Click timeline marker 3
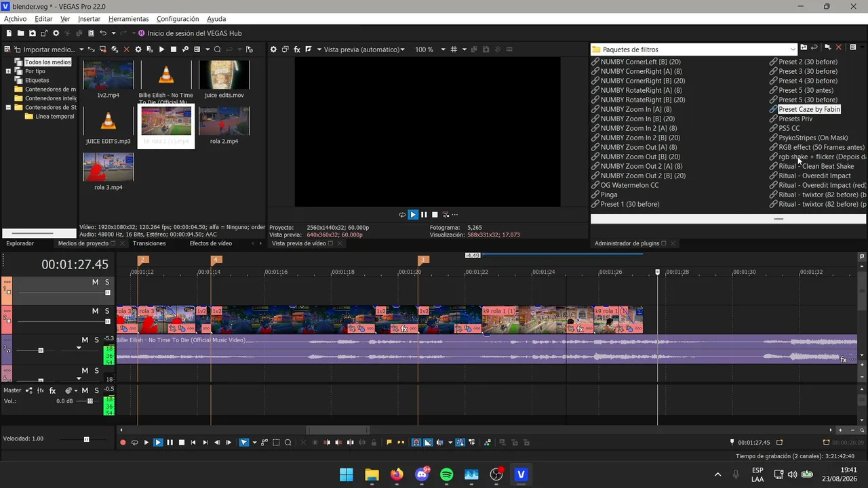Screen dimensions: 868x488 [x=424, y=260]
